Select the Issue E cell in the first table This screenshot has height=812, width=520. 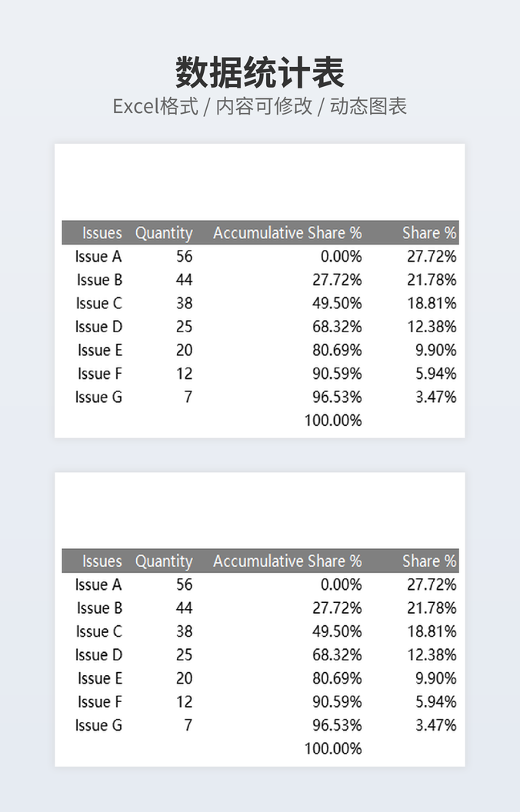pyautogui.click(x=99, y=351)
